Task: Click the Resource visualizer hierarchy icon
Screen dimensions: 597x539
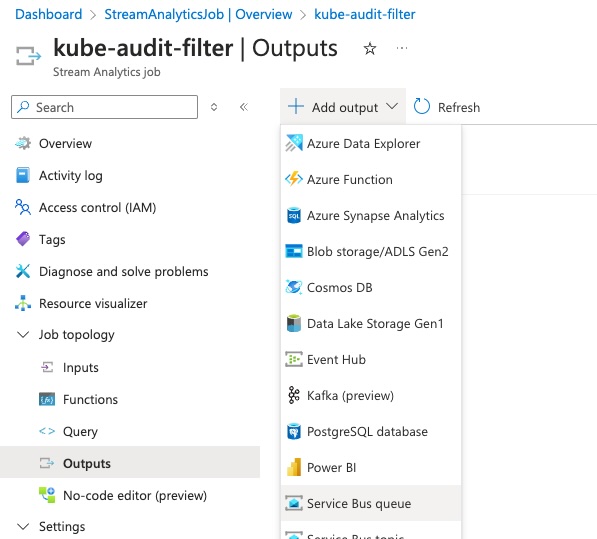Action: coord(23,303)
